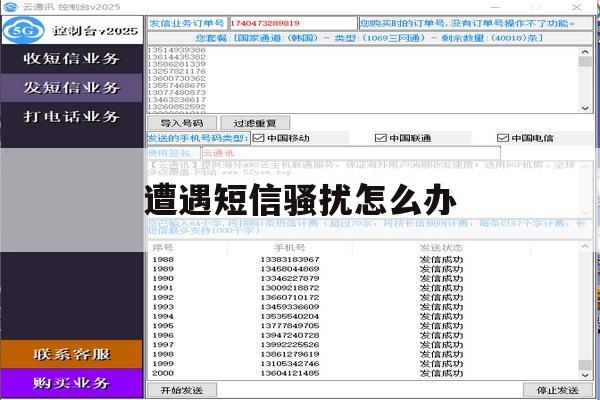Click 开始发送 button
This screenshot has height=400, width=600.
pyautogui.click(x=182, y=390)
